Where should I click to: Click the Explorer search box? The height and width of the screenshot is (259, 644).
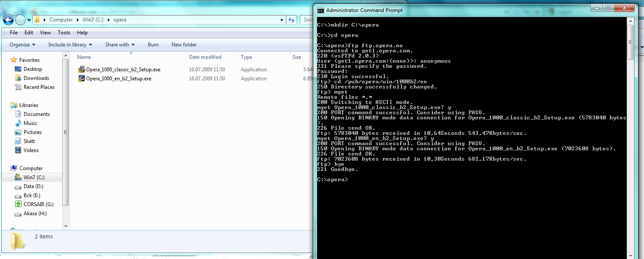point(307,20)
